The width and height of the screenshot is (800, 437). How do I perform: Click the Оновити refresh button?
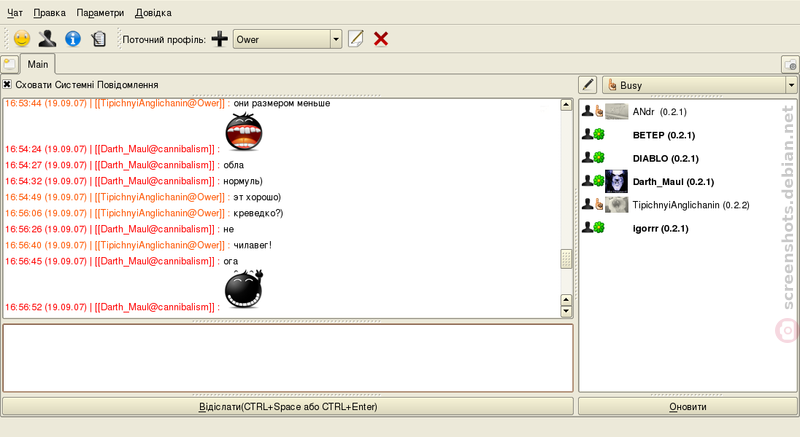tap(688, 407)
